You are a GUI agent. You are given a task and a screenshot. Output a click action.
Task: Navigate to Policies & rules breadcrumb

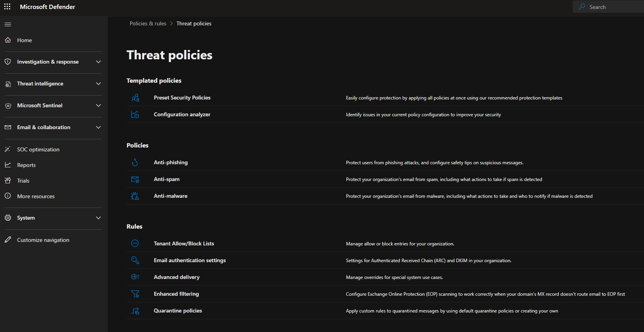pos(148,23)
